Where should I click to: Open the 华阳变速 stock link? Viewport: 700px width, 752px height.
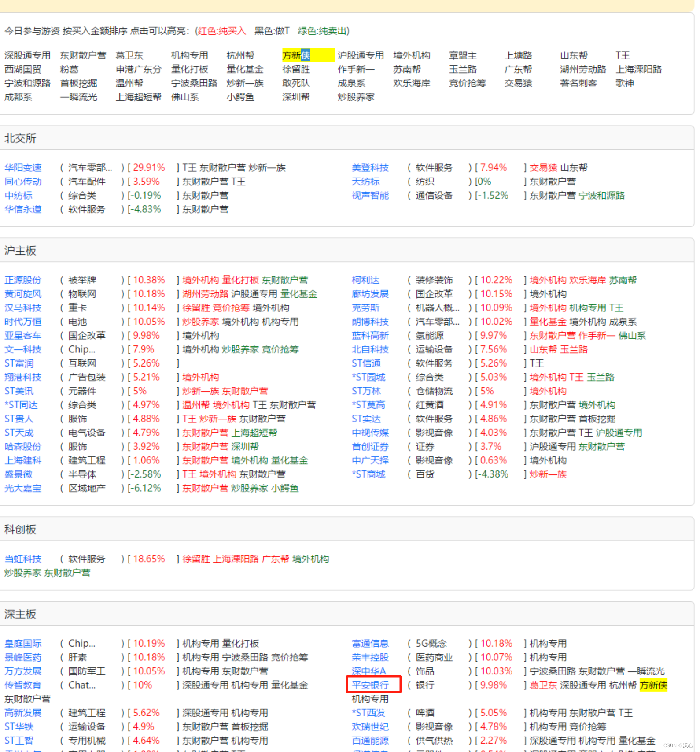pyautogui.click(x=23, y=168)
